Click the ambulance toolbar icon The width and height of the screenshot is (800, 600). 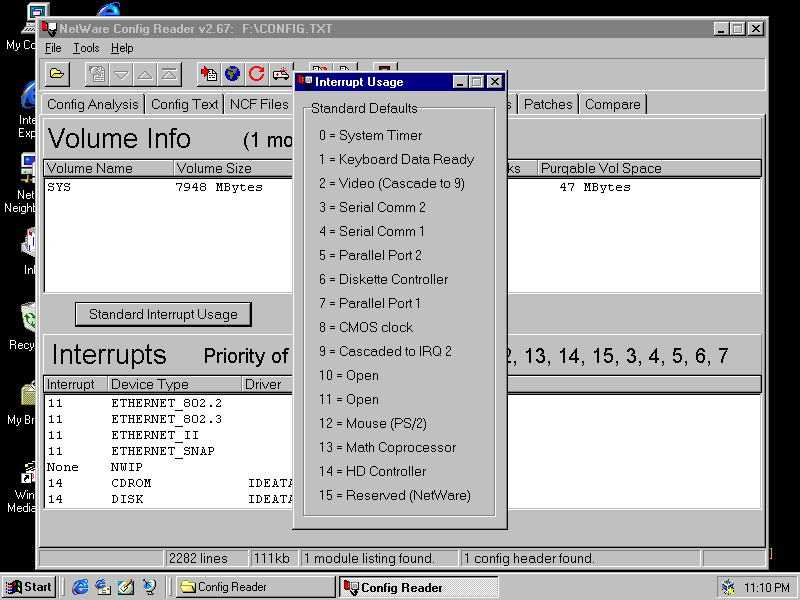coord(281,74)
